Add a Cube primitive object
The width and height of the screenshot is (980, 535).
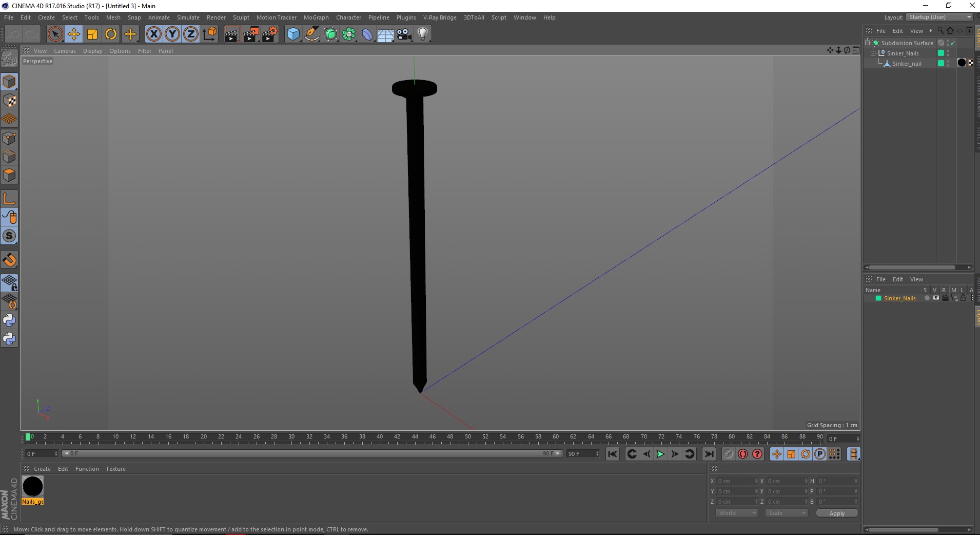tap(293, 34)
